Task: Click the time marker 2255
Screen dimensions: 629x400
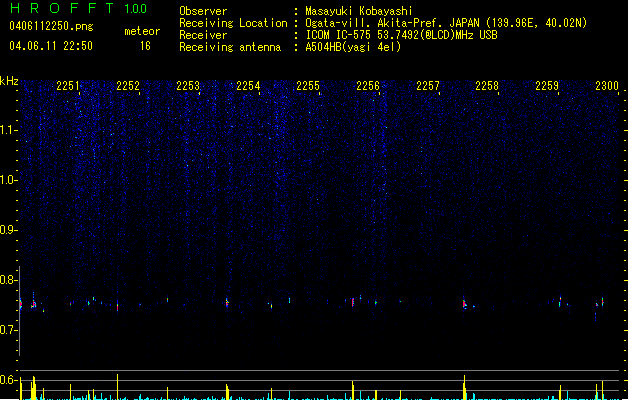Action: (x=308, y=86)
